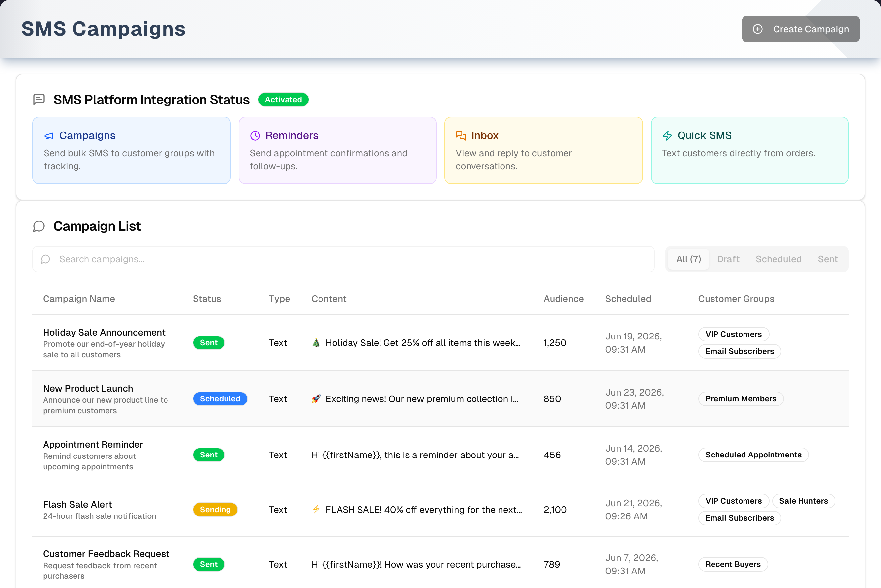Click the Activated status badge
The image size is (881, 588).
283,100
